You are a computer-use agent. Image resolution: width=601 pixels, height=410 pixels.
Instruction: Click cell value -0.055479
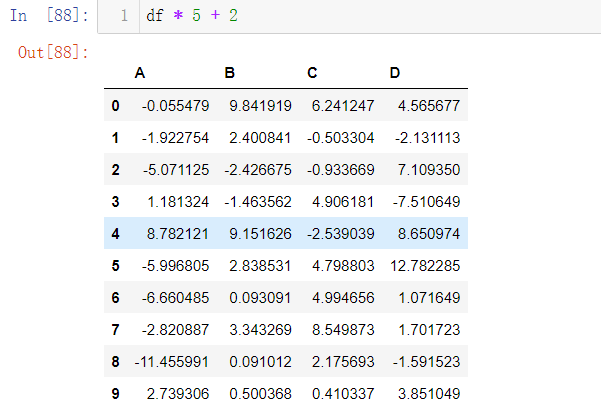[176, 106]
